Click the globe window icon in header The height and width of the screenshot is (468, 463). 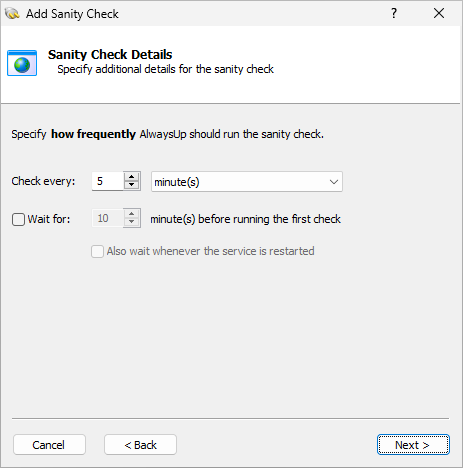[22, 63]
